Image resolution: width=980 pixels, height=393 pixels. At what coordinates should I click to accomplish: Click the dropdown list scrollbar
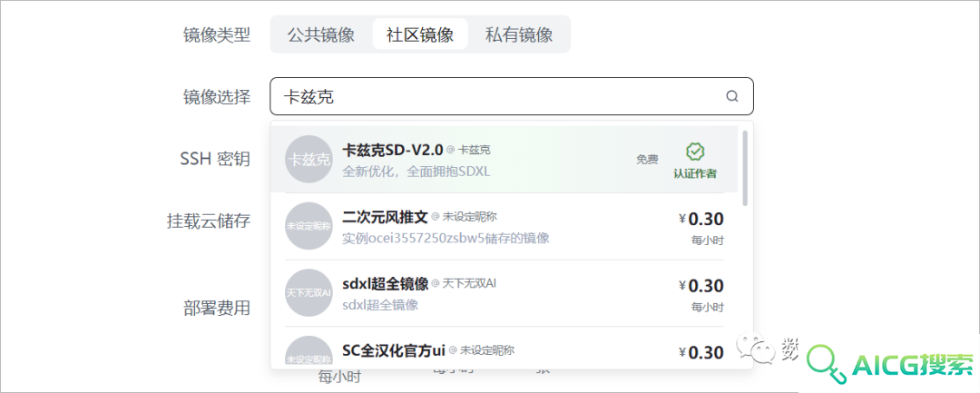point(744,167)
